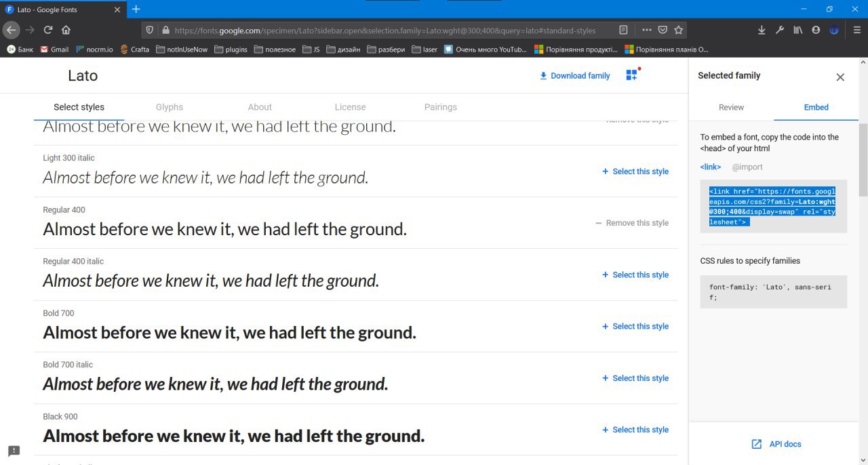Expand the plugins bookmarks folder
Image resolution: width=868 pixels, height=465 pixels.
pos(231,49)
